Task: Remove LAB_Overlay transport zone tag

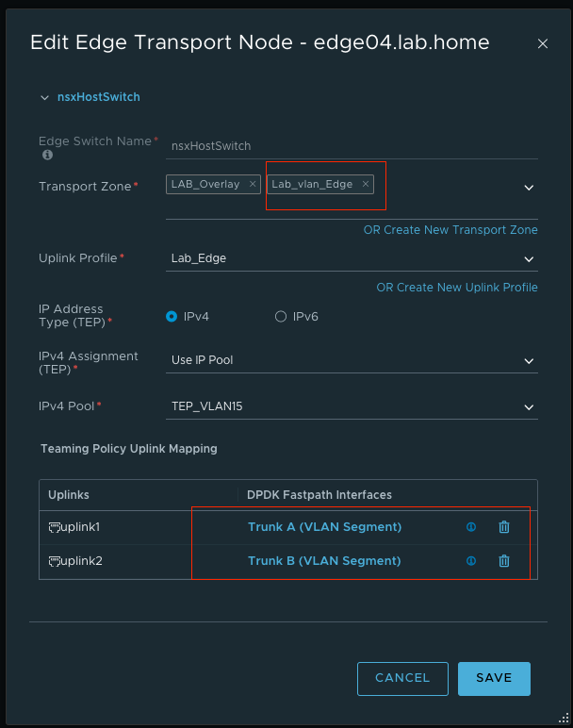Action: click(x=253, y=185)
